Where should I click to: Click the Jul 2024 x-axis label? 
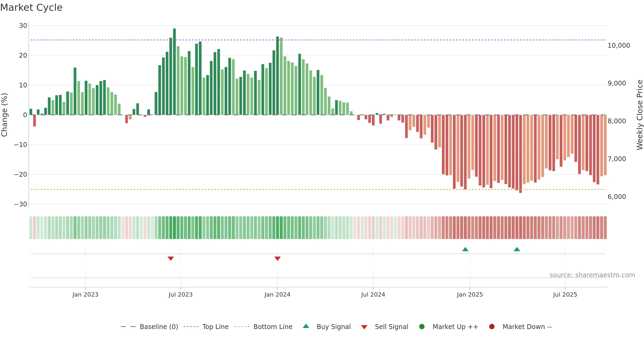pos(373,295)
